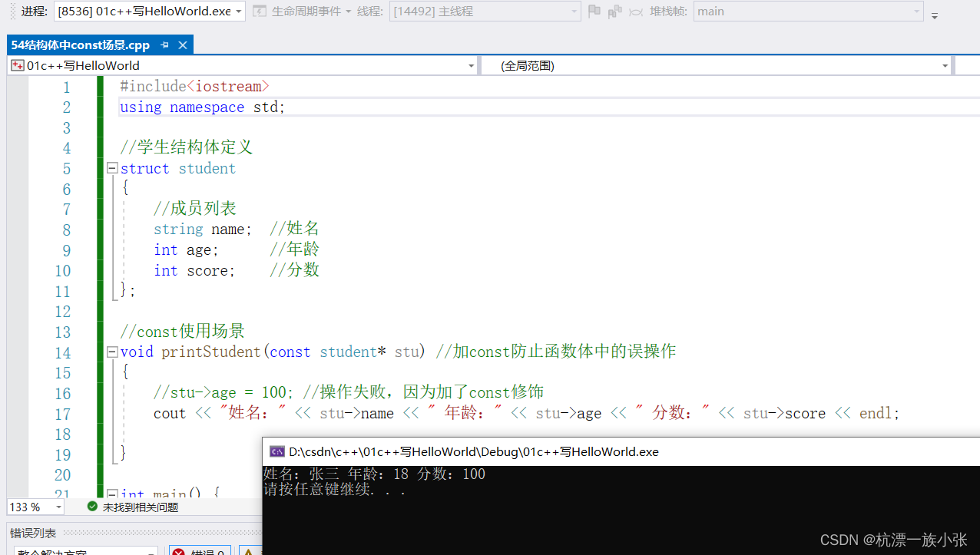This screenshot has width=980, height=555.
Task: Click the flag threads icon in debug toolbar
Action: (x=594, y=12)
